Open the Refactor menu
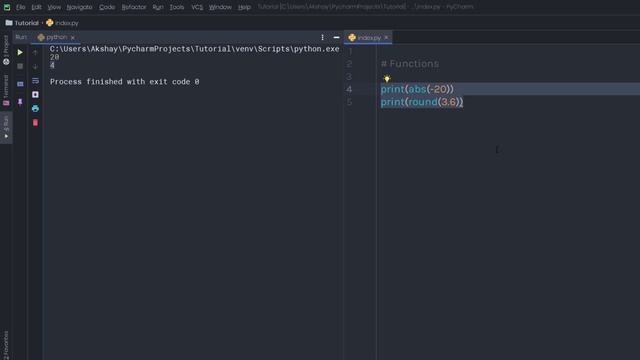The image size is (640, 360). [x=133, y=7]
